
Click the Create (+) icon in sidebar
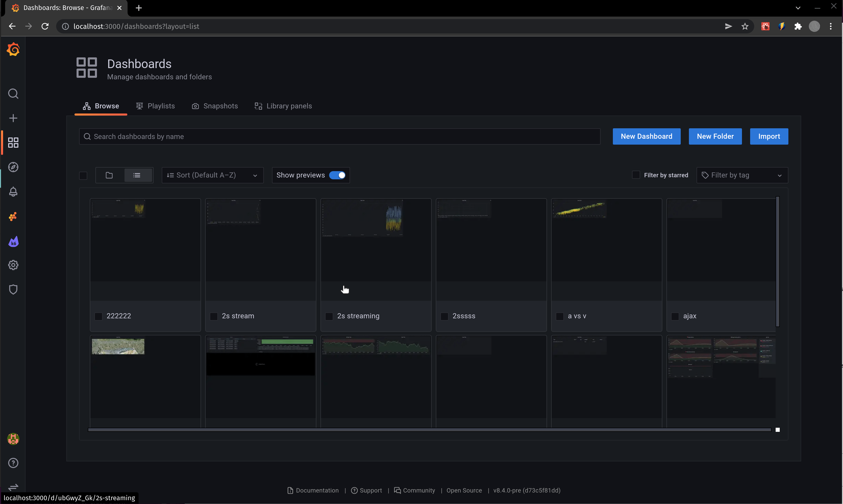[x=13, y=118]
